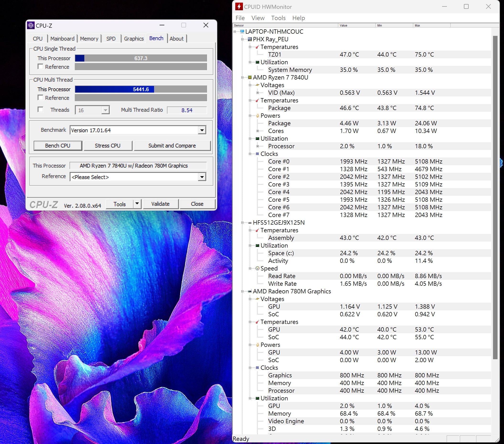Click the PHX Ray_PEU motherboard icon
The image size is (504, 444).
point(250,39)
